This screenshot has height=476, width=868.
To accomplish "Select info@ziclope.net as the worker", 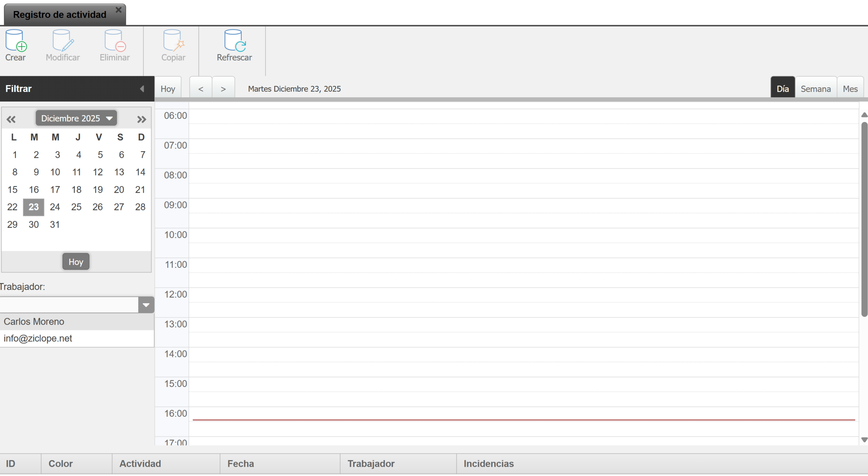I will (38, 338).
